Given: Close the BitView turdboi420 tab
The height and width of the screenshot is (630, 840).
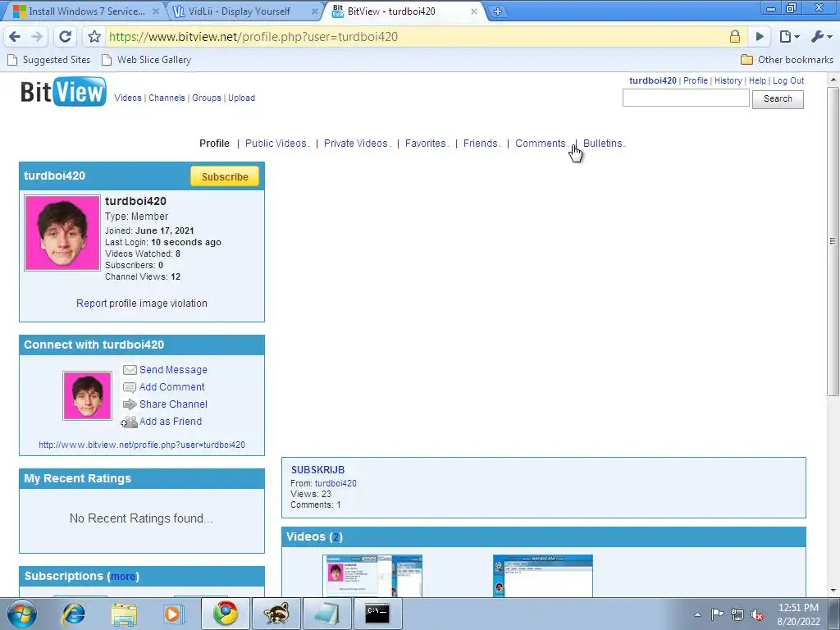Looking at the screenshot, I should [473, 11].
